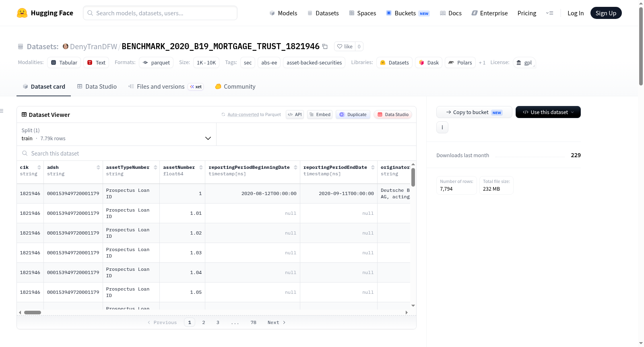Switch to Data Studio tab
Screen dimensions: 644x347
coord(97,86)
